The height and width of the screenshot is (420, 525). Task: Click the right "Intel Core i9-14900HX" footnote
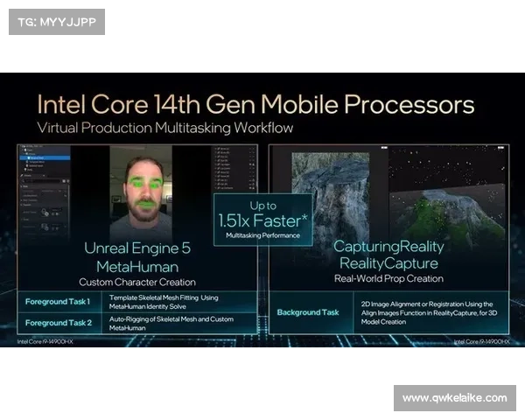point(481,341)
